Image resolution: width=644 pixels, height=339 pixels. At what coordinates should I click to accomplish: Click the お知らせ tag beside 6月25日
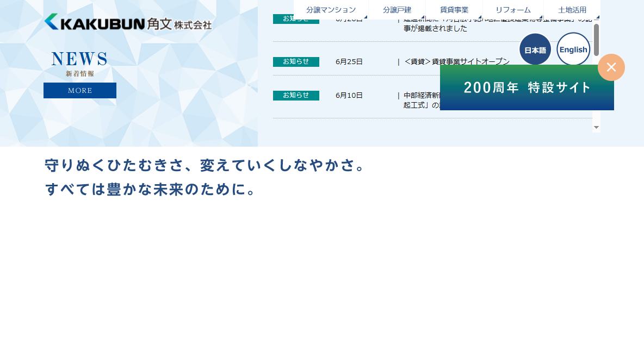point(296,61)
